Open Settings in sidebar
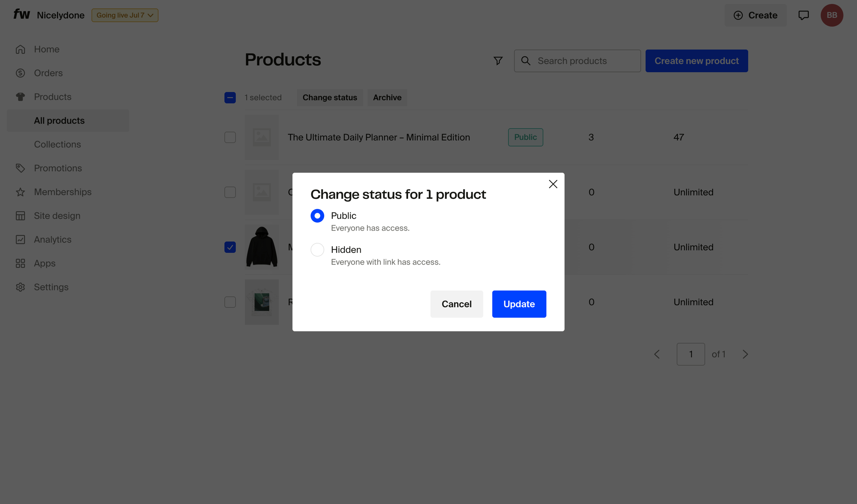 [68, 287]
